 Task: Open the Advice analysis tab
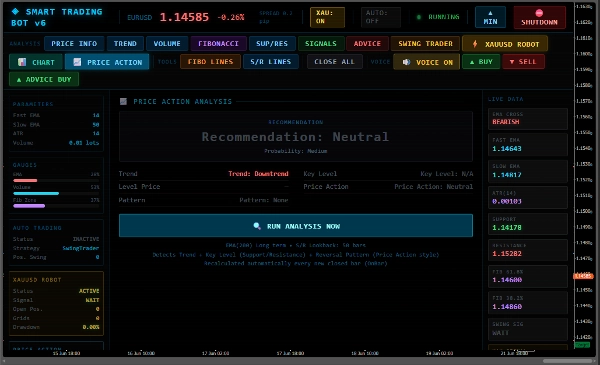click(x=367, y=44)
